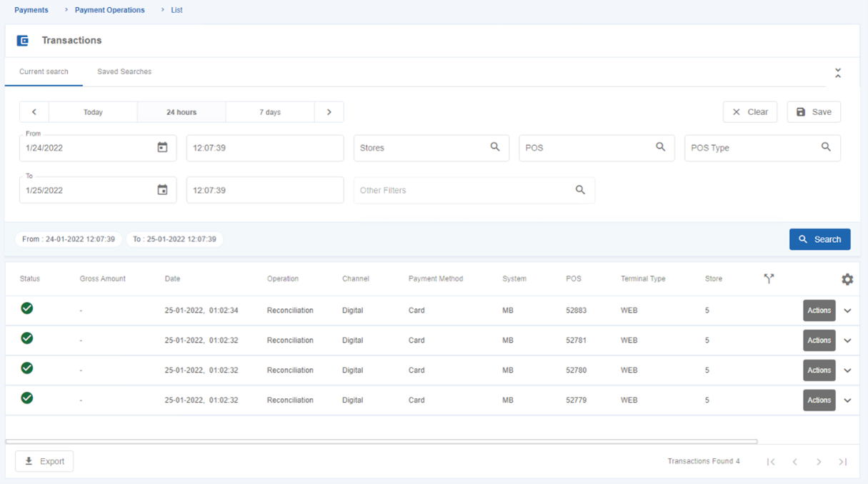Expand row details for POS 52883
868x484 pixels.
tap(847, 311)
